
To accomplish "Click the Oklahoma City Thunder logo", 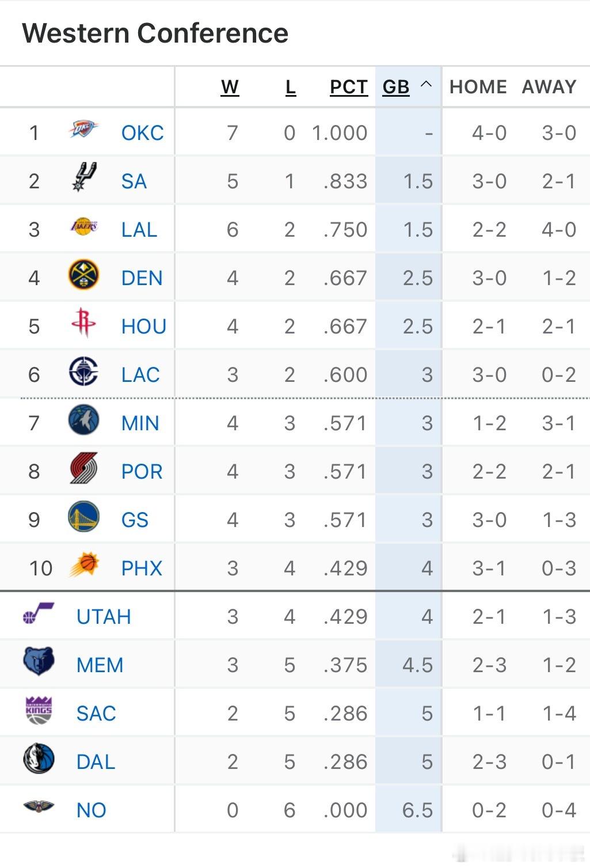I will pos(83,130).
